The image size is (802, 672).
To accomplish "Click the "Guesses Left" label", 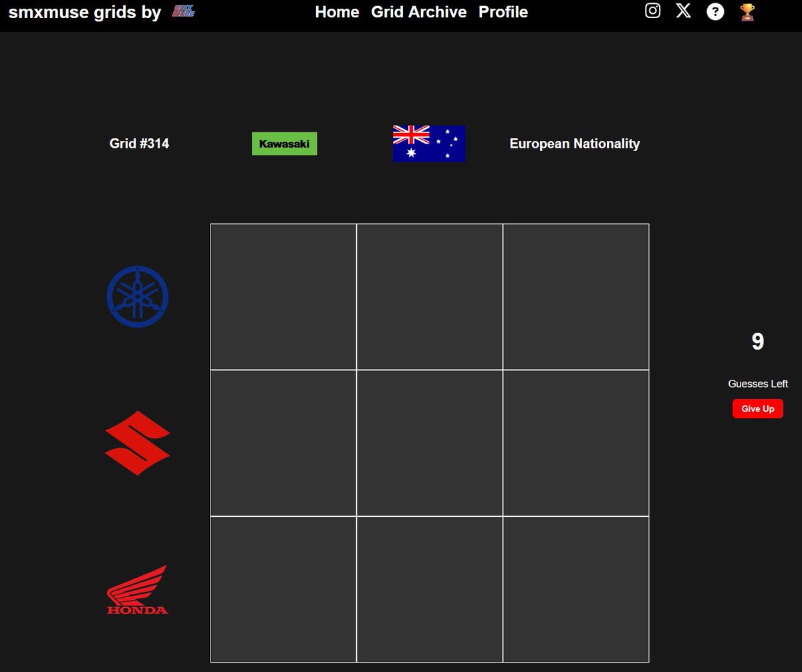I will pos(758,384).
